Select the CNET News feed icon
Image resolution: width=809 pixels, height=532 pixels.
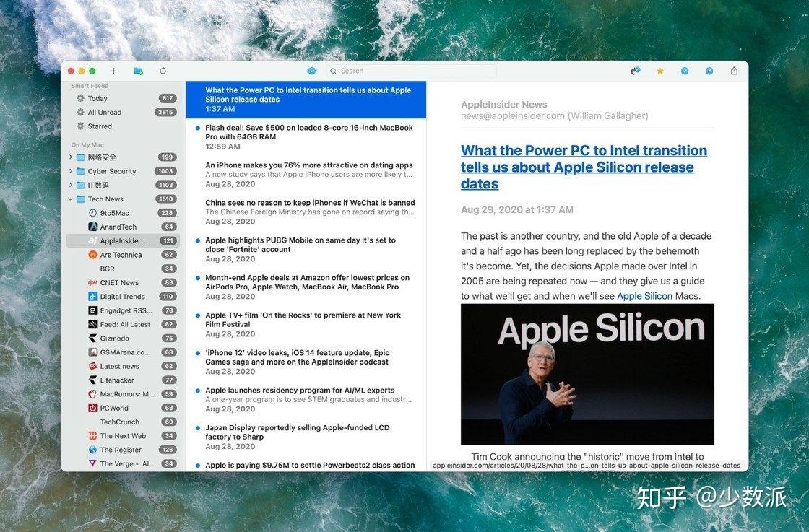click(x=92, y=282)
